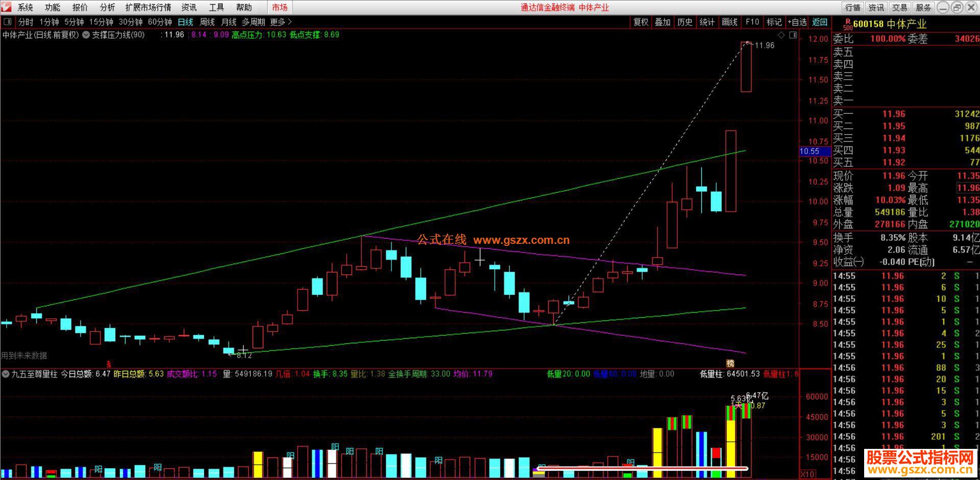This screenshot has height=480, width=980.
Task: Click the 叠加 overlay button
Action: click(663, 22)
